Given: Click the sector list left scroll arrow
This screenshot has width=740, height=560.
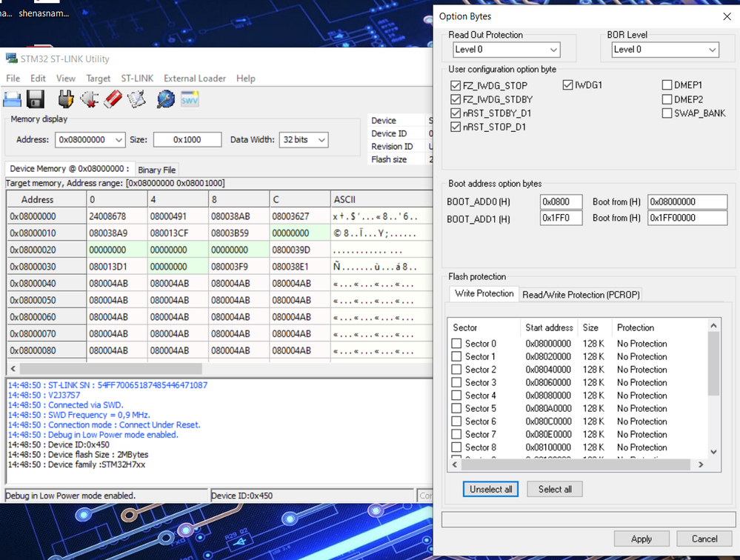Looking at the screenshot, I should [455, 464].
